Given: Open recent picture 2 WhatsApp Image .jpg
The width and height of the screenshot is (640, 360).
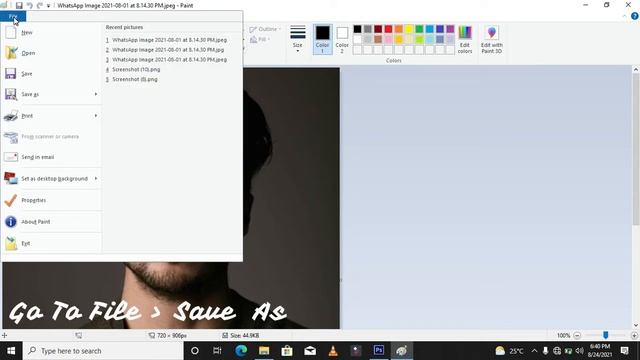Looking at the screenshot, I should [x=164, y=50].
